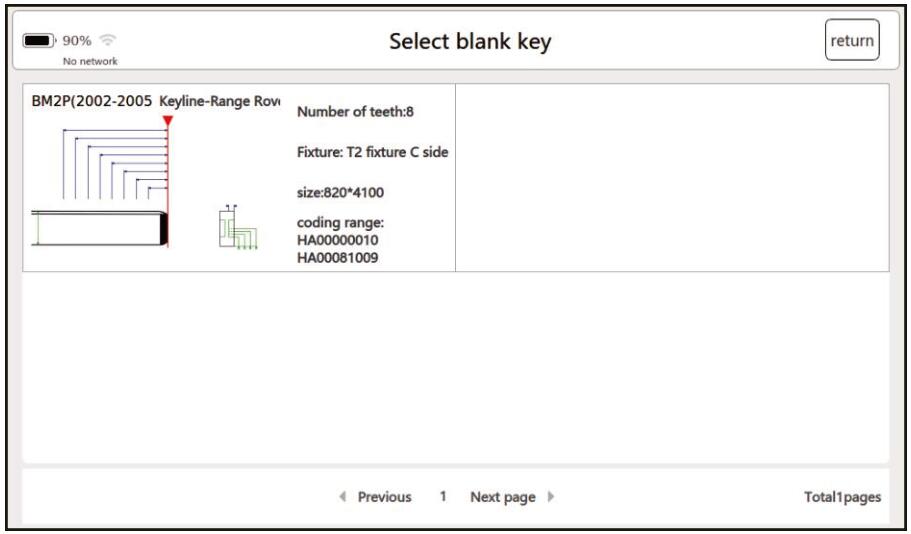Click the right arrow beside Next page

tap(551, 496)
